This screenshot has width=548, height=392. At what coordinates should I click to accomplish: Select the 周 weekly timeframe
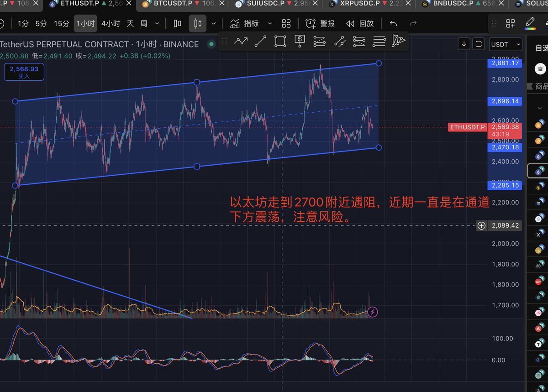pyautogui.click(x=144, y=23)
